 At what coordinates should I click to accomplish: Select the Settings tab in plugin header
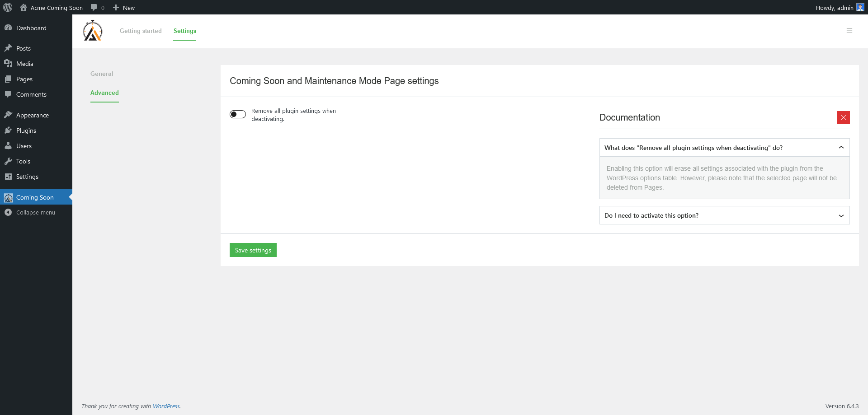(x=185, y=31)
